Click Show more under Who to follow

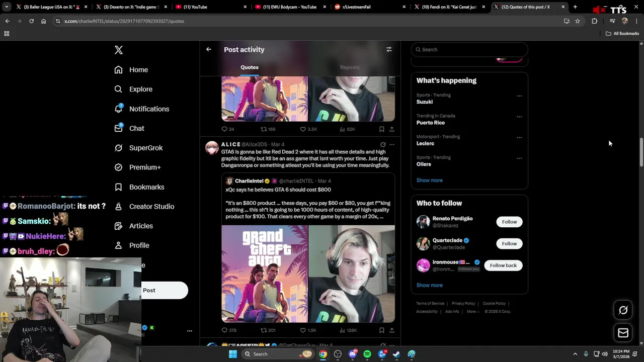click(429, 285)
